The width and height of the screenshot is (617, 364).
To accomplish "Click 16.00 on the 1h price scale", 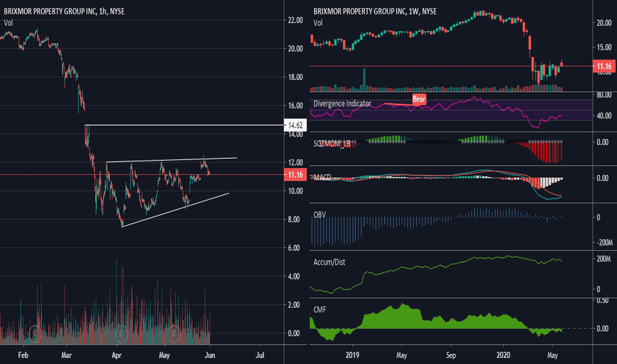I will point(295,105).
